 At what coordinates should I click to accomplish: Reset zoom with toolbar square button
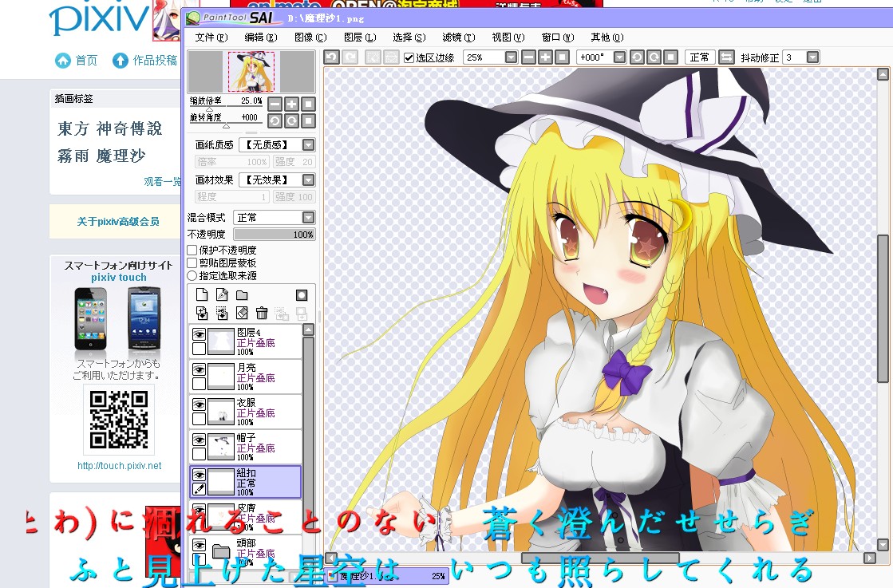pos(562,57)
